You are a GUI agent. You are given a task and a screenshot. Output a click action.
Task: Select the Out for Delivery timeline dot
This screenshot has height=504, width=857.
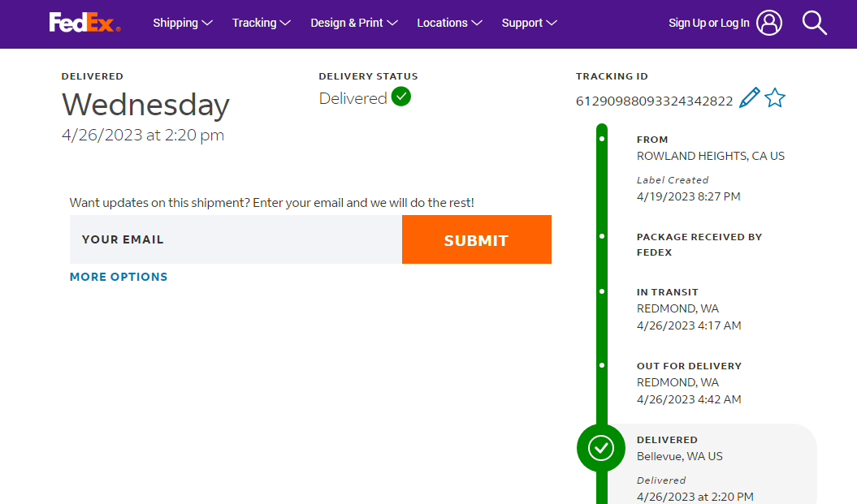[601, 365]
